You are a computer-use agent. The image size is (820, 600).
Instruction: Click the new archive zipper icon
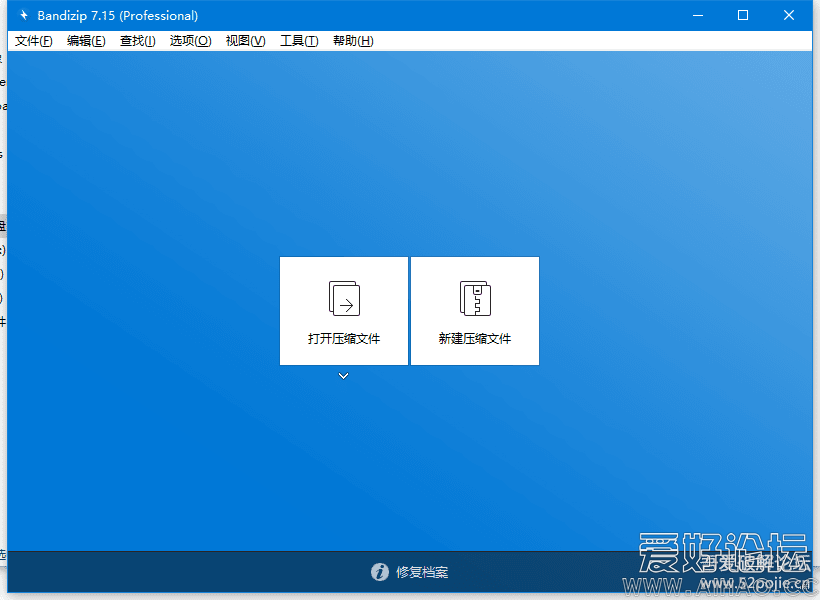click(x=475, y=298)
